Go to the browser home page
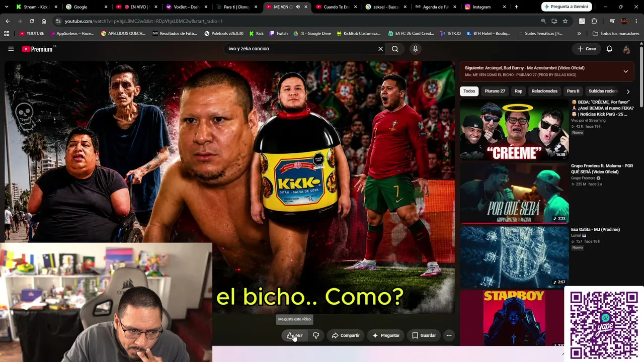The image size is (644, 362). point(44,21)
